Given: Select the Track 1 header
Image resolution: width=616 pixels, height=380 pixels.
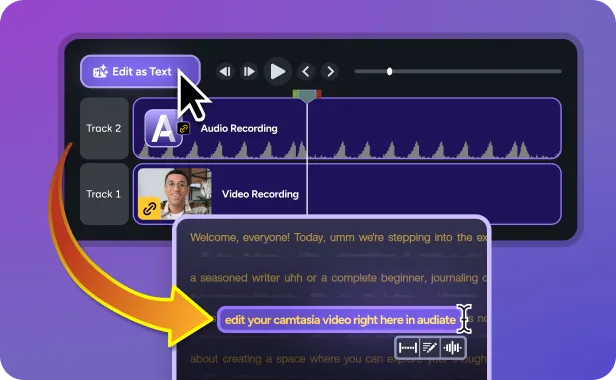Looking at the screenshot, I should pos(104,194).
